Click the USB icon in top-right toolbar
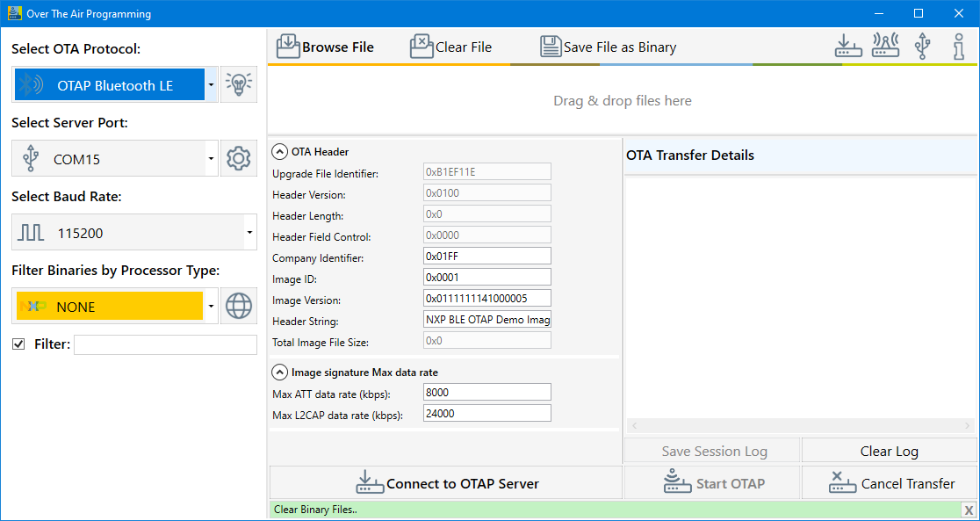980x521 pixels. (922, 47)
